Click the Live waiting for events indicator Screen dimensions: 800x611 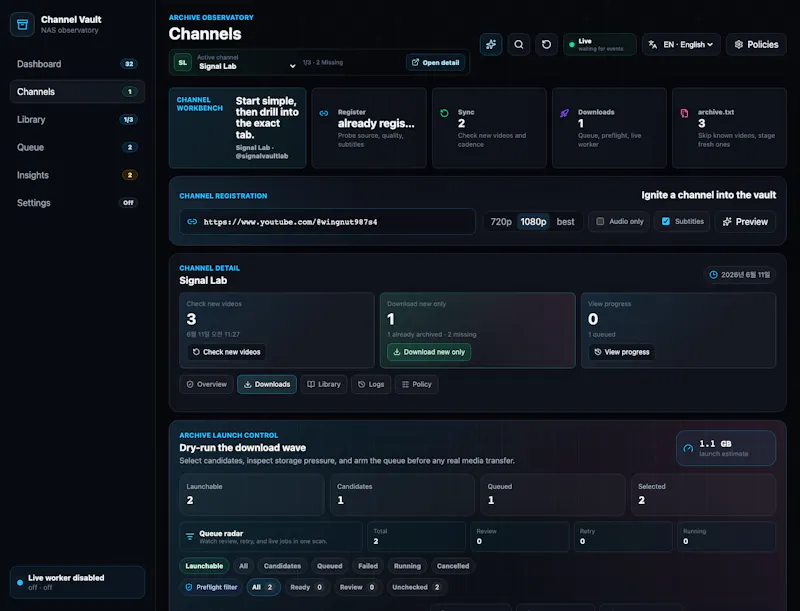[600, 44]
